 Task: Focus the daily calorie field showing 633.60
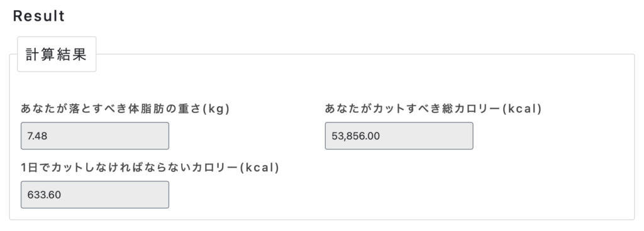[x=95, y=195]
